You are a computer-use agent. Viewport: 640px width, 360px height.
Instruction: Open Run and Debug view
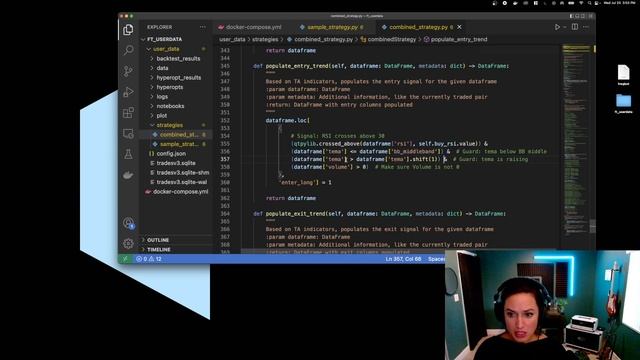[x=128, y=92]
